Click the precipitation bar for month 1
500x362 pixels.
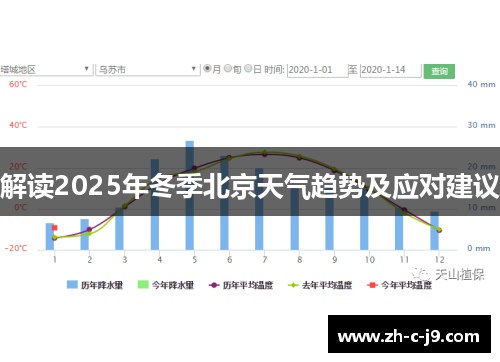click(x=50, y=236)
